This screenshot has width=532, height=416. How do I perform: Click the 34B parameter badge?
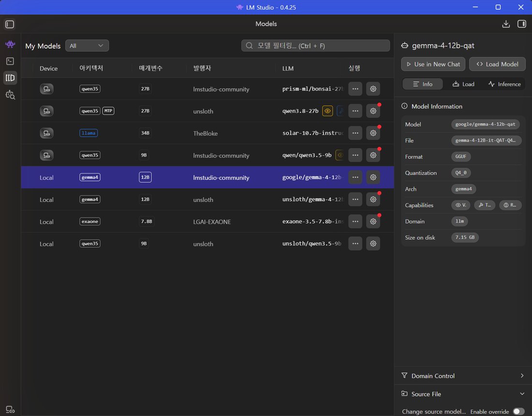click(x=145, y=133)
